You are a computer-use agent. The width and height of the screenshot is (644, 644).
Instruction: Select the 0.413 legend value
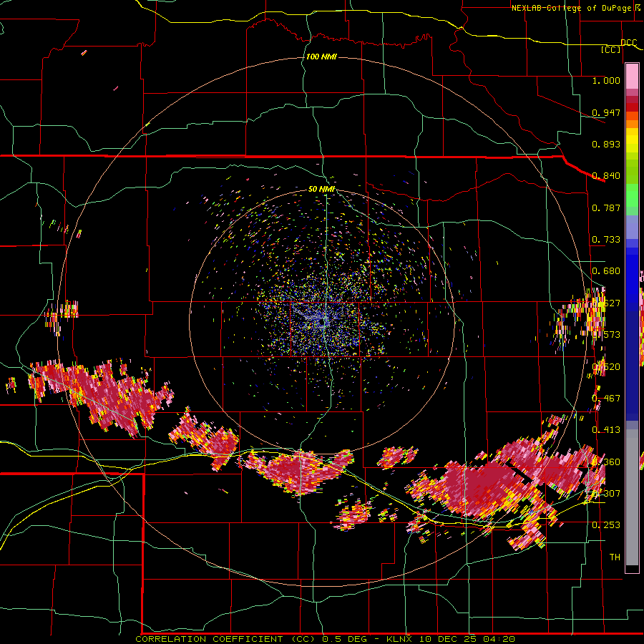(606, 430)
